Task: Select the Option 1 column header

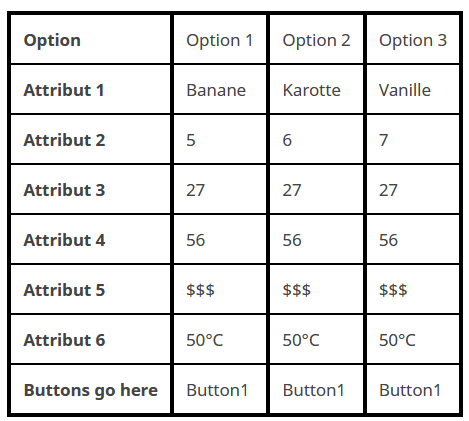Action: (220, 40)
